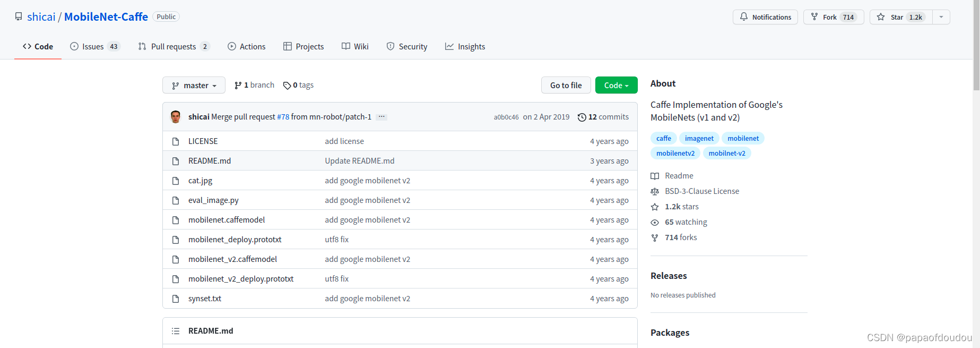
Task: Click the tag icon next to 0 tags
Action: [287, 86]
